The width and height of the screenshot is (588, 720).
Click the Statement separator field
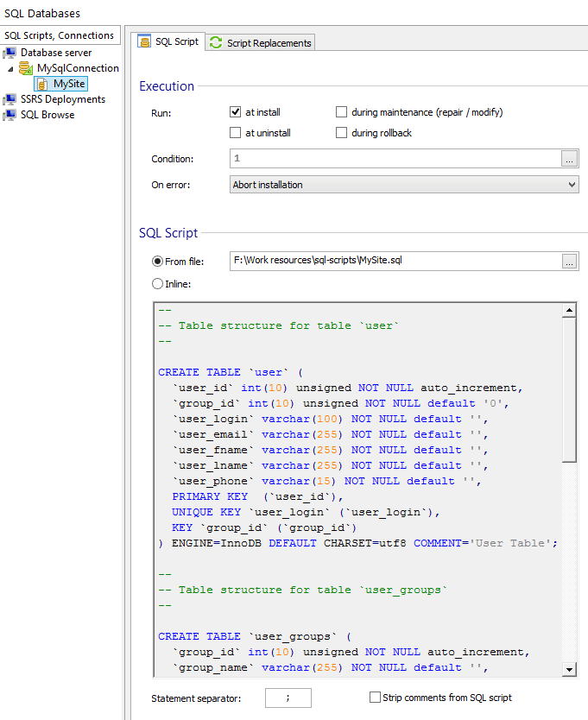pos(288,698)
